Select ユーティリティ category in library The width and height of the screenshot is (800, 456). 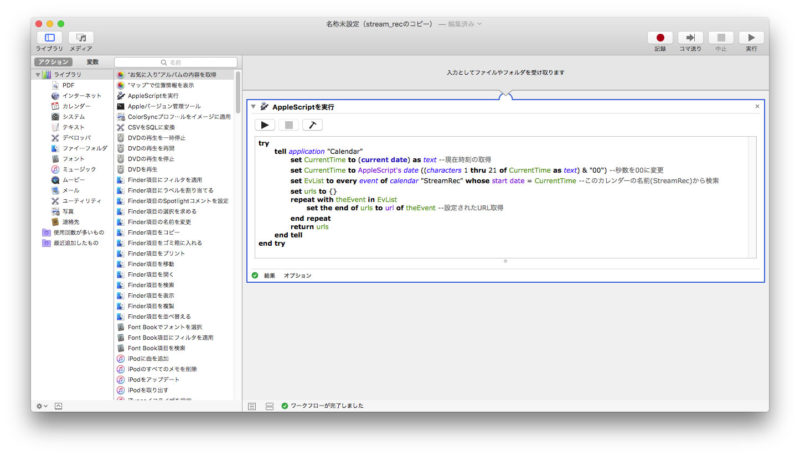(76, 201)
